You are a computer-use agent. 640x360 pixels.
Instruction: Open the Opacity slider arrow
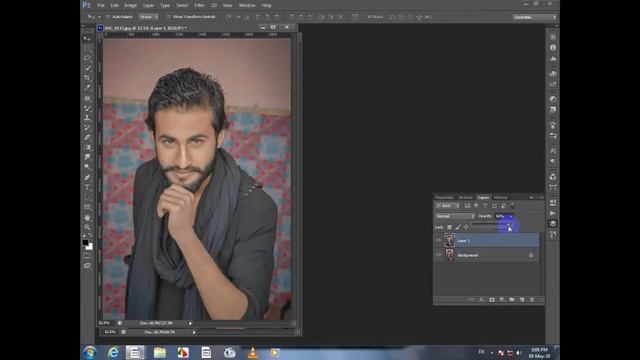point(511,216)
